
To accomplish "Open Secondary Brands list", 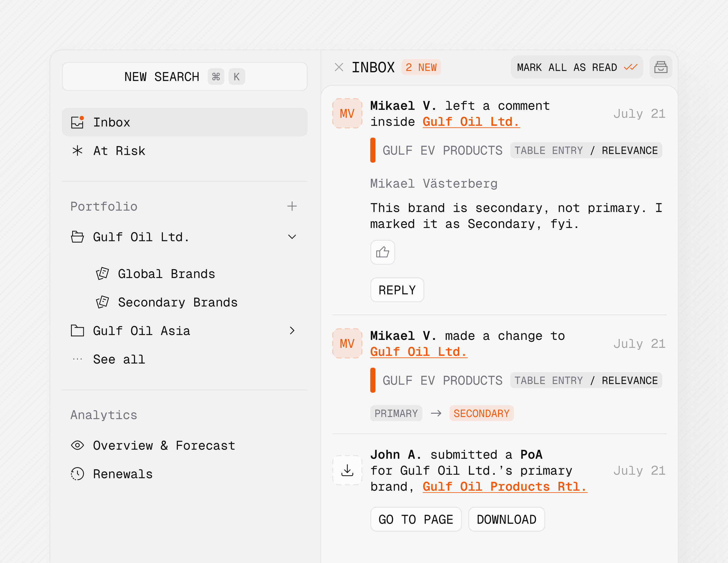I will click(x=177, y=302).
